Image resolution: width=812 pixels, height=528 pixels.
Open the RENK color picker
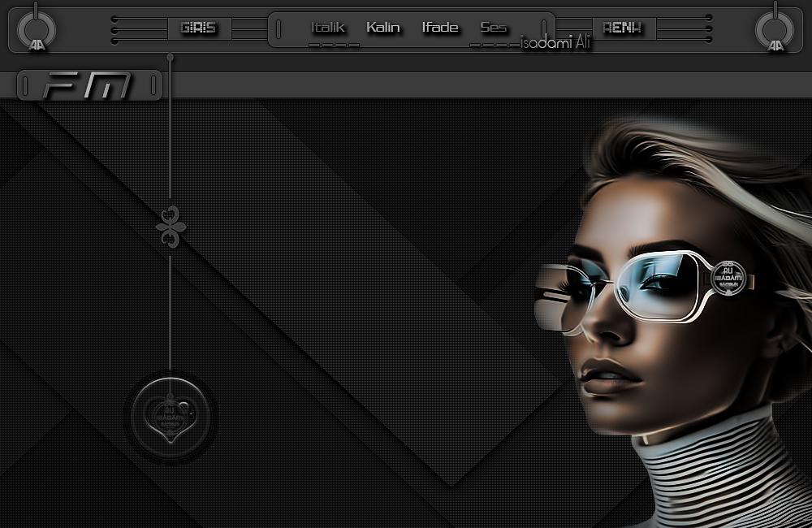[624, 28]
